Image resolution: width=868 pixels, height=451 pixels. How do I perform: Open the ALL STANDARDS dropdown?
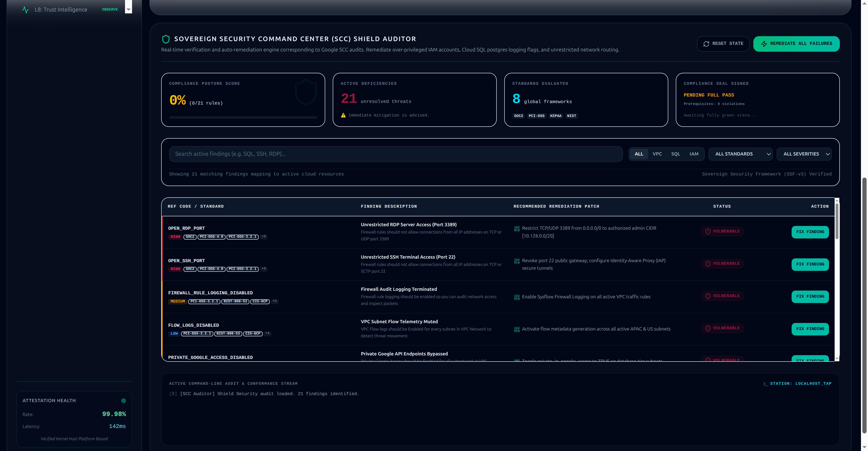(x=740, y=154)
